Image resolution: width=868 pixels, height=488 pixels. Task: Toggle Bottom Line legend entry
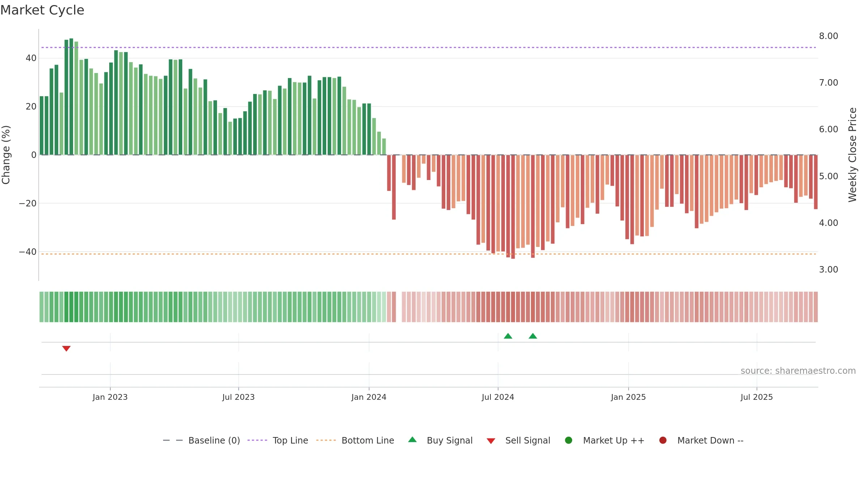point(355,440)
